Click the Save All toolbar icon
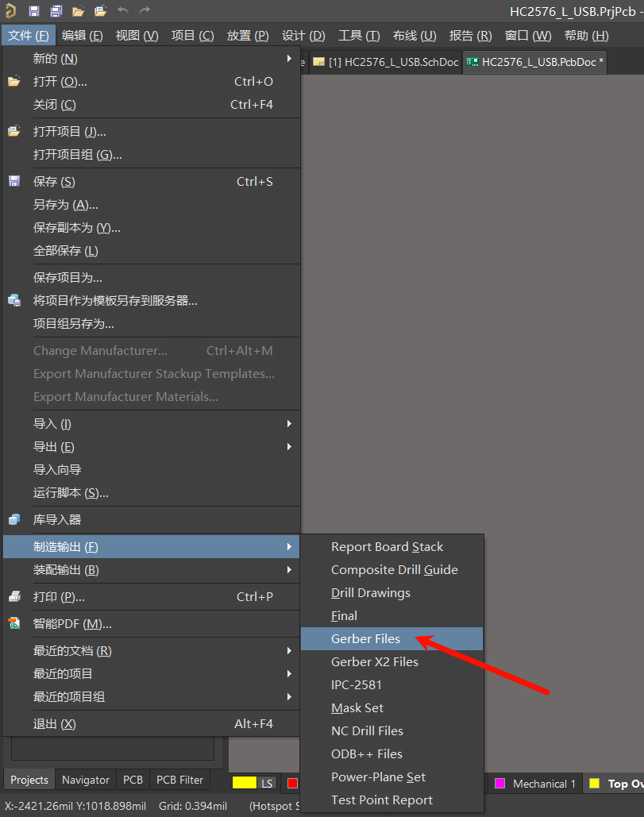Screen dimensions: 644x817 [x=56, y=11]
